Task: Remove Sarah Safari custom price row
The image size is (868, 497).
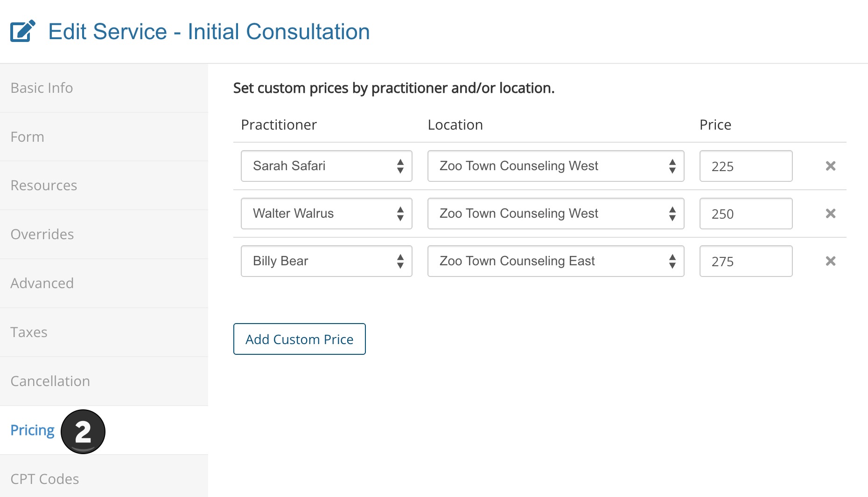Action: 830,166
